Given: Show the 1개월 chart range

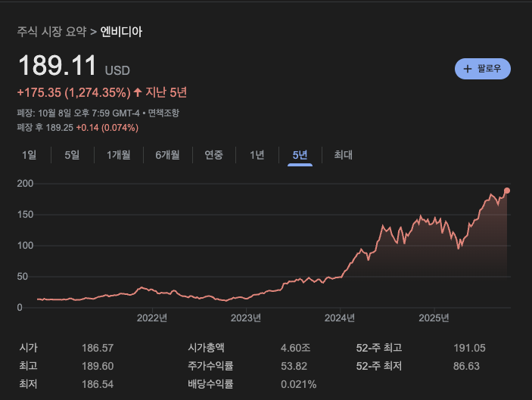Looking at the screenshot, I should (x=119, y=155).
